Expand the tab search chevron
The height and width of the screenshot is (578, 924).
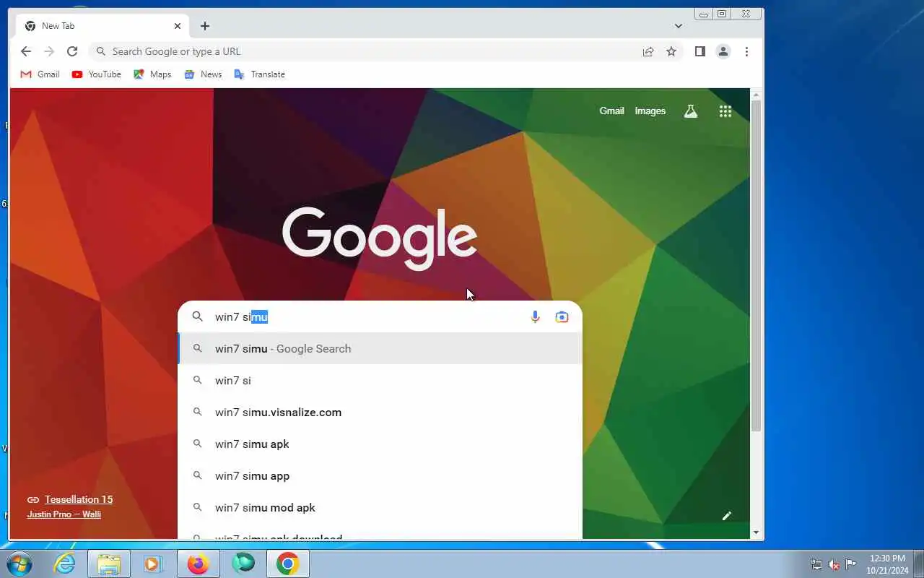[x=678, y=26]
